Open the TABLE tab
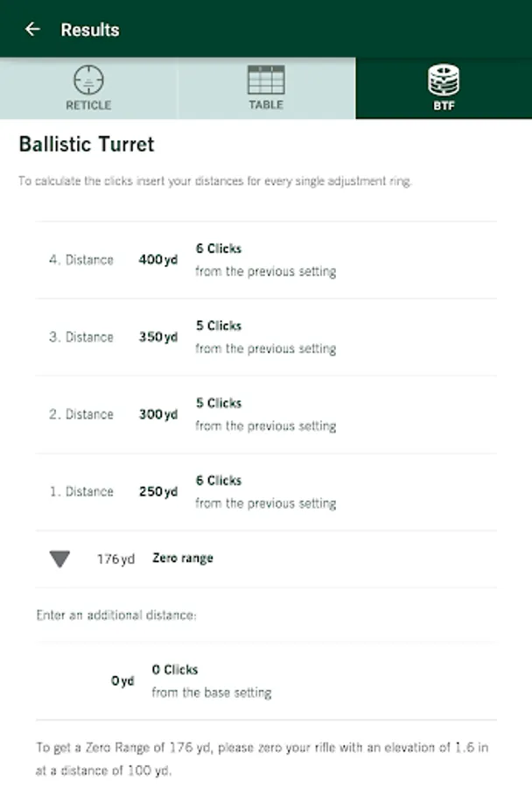This screenshot has height=788, width=532. click(266, 105)
